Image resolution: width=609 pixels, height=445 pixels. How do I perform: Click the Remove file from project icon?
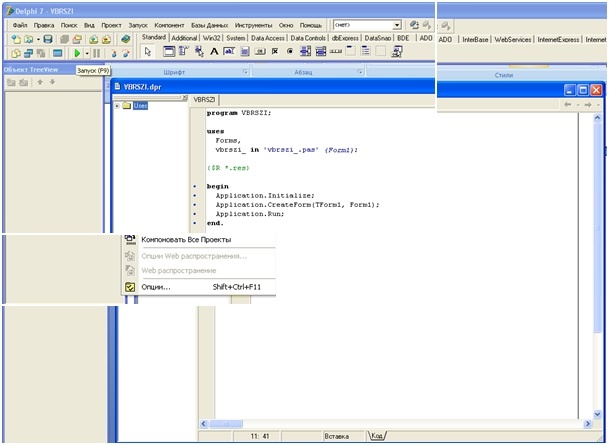tap(106, 39)
